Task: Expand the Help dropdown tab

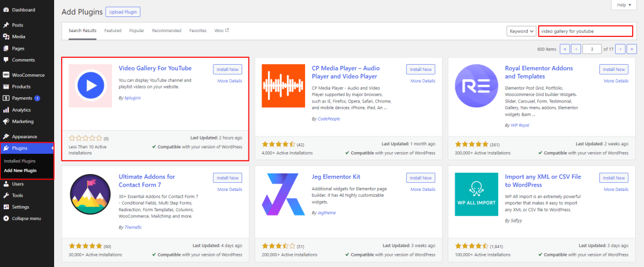Action: pos(624,5)
